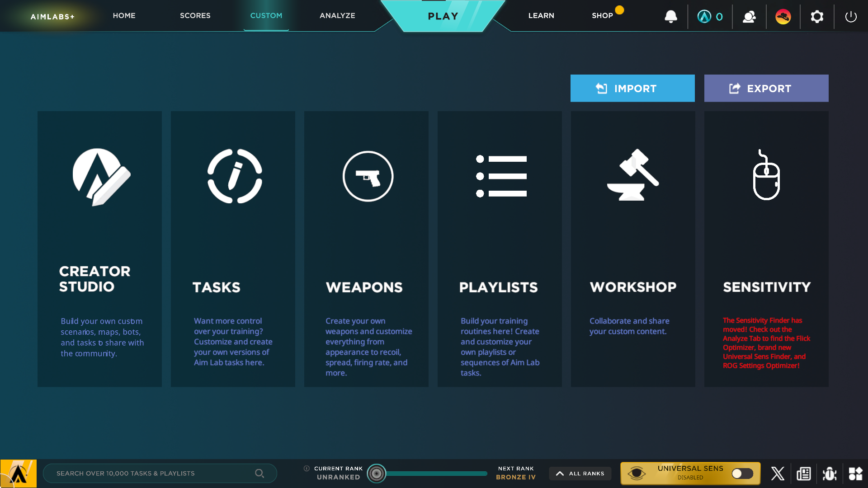The height and width of the screenshot is (488, 868).
Task: Click the Export button
Action: [x=766, y=88]
